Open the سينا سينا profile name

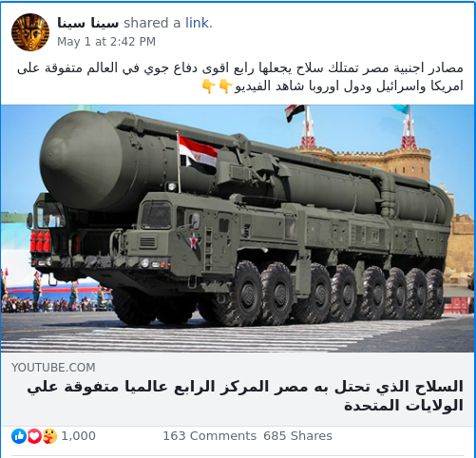(87, 23)
